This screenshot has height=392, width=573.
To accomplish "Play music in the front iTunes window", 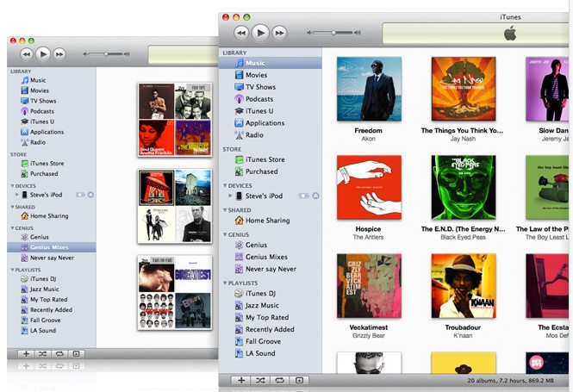I will coord(260,33).
